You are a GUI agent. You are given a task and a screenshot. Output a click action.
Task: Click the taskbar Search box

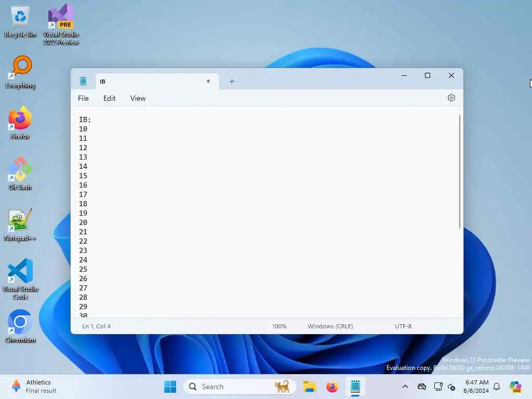(x=240, y=387)
